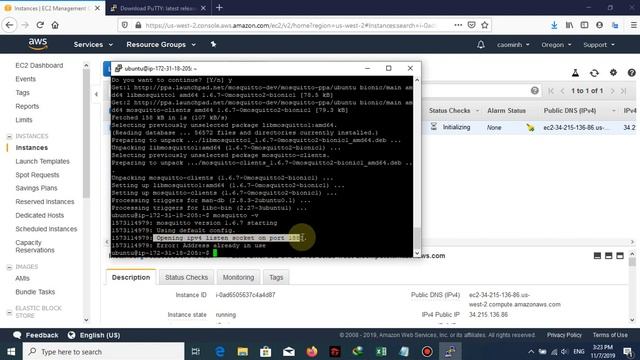This screenshot has width=640, height=360.
Task: Collapse the left navigation pane arrow
Action: coord(96,94)
